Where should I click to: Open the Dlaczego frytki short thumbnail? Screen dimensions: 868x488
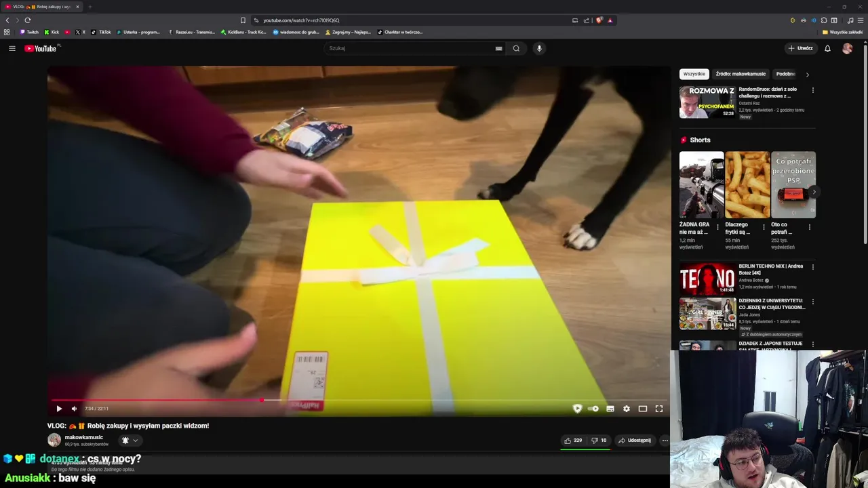(747, 184)
